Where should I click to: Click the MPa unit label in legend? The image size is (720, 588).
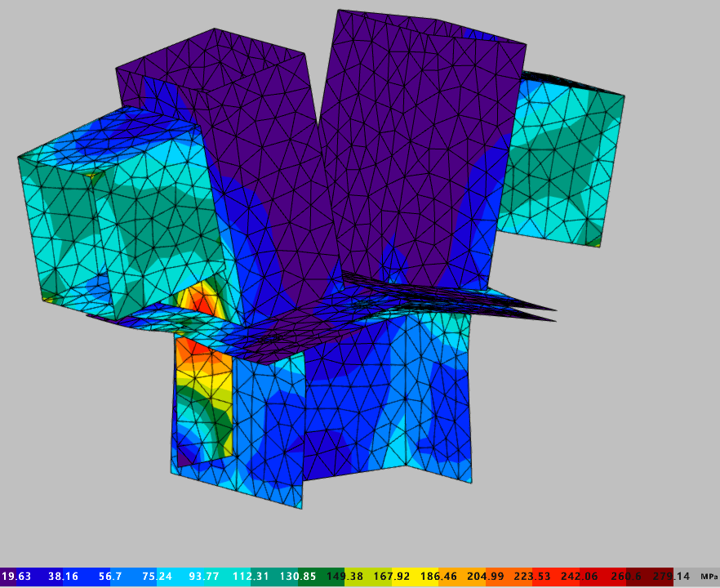pyautogui.click(x=709, y=577)
